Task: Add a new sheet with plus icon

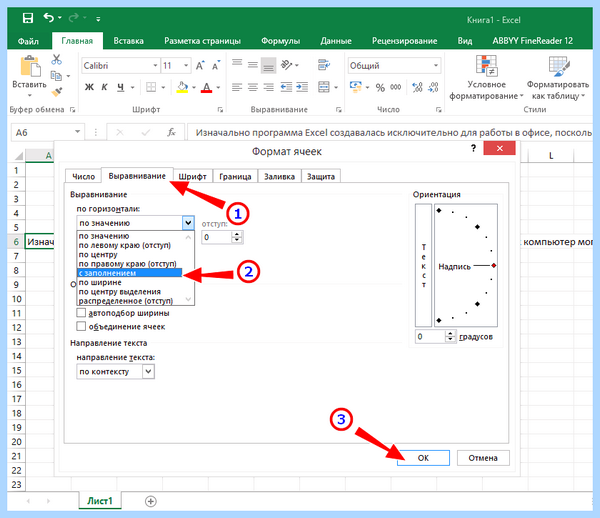Action: click(x=151, y=501)
